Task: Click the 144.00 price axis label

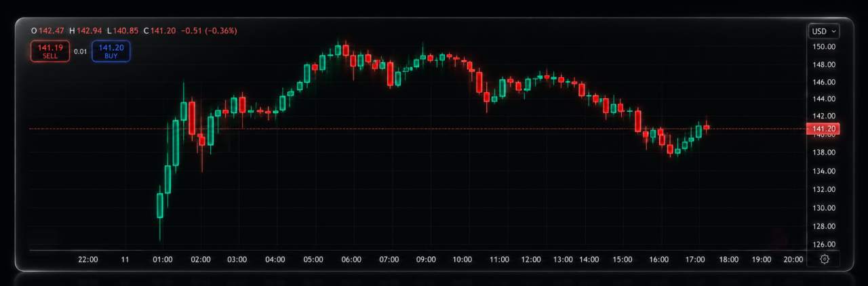Action: coord(824,99)
